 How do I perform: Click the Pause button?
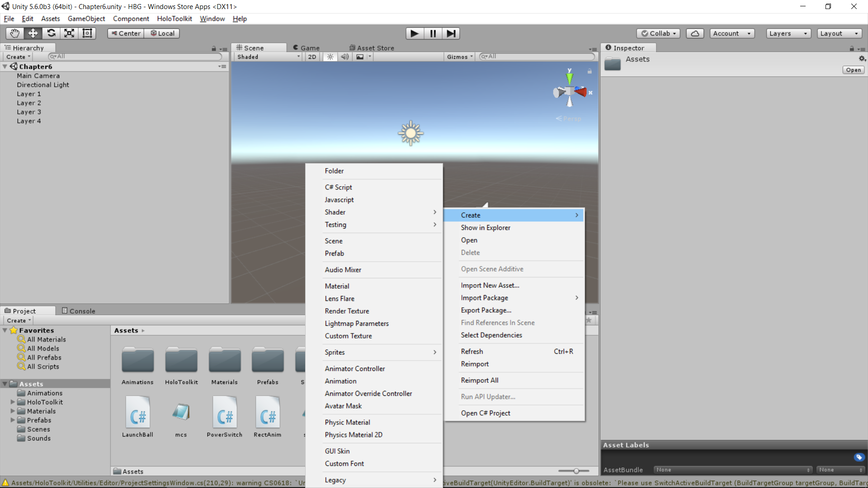click(x=433, y=33)
